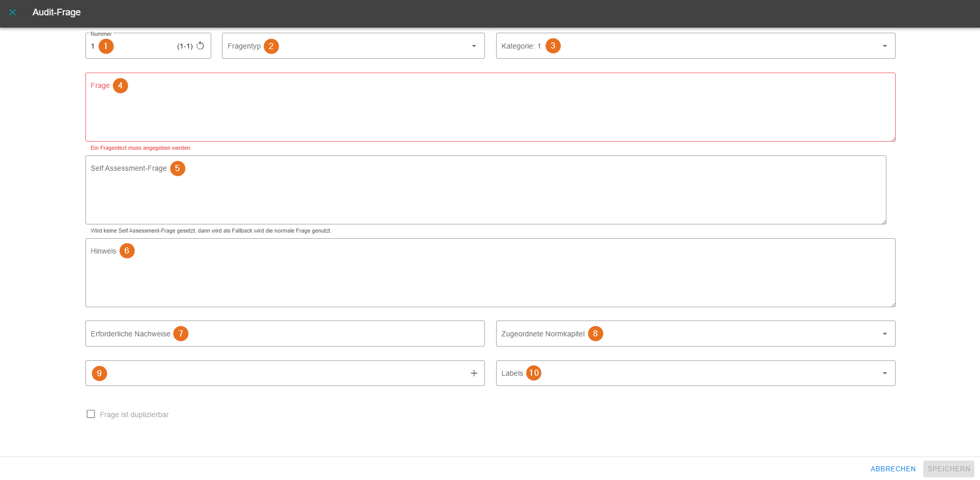Image resolution: width=980 pixels, height=480 pixels.
Task: Open the Fragentyp dropdown
Action: [x=474, y=46]
